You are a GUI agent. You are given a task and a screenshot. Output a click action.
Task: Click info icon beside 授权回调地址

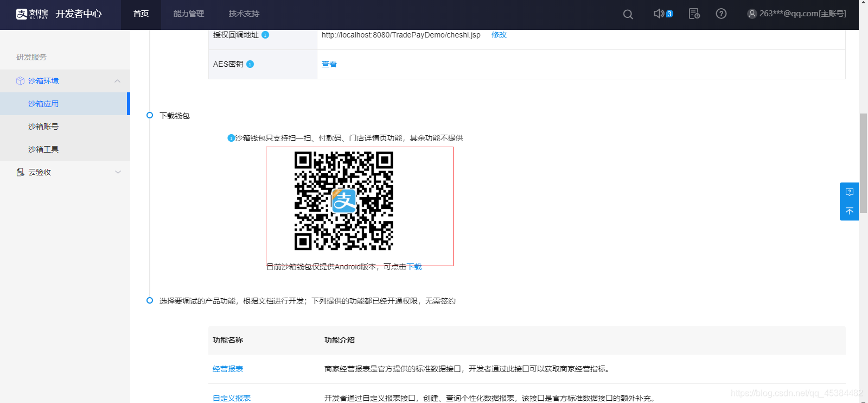pyautogui.click(x=265, y=35)
